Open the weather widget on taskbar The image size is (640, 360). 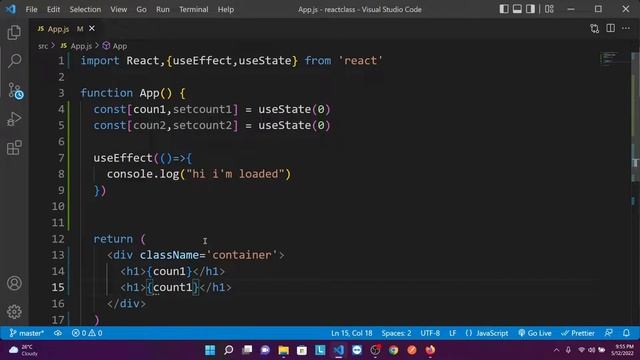pos(24,350)
